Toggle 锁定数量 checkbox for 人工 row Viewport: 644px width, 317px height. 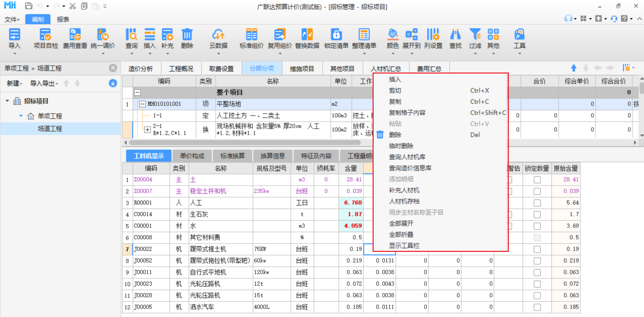pyautogui.click(x=537, y=203)
